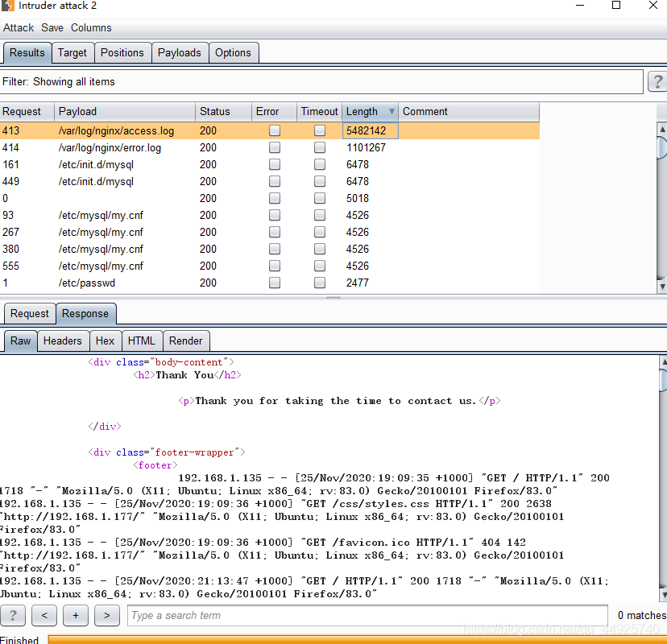Tick Error checkbox for request 161

pyautogui.click(x=275, y=164)
